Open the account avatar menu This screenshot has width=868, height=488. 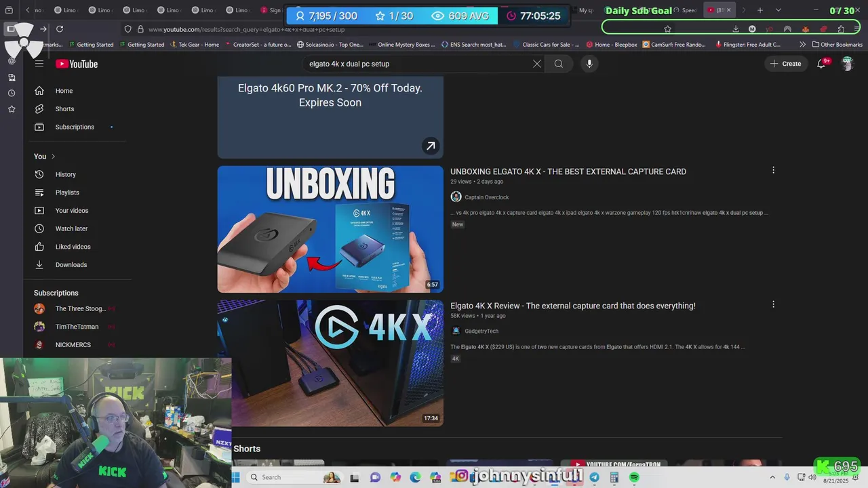click(x=847, y=64)
